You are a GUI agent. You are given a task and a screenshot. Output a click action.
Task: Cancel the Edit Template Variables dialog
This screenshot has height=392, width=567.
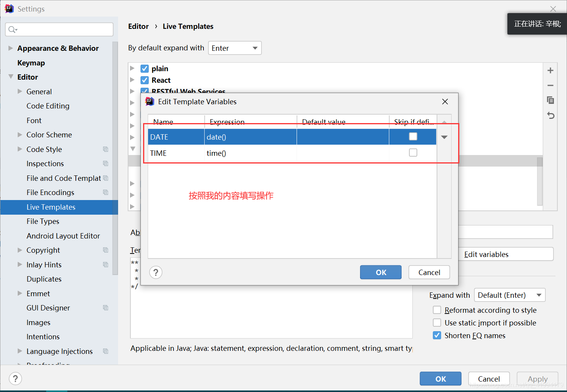429,272
